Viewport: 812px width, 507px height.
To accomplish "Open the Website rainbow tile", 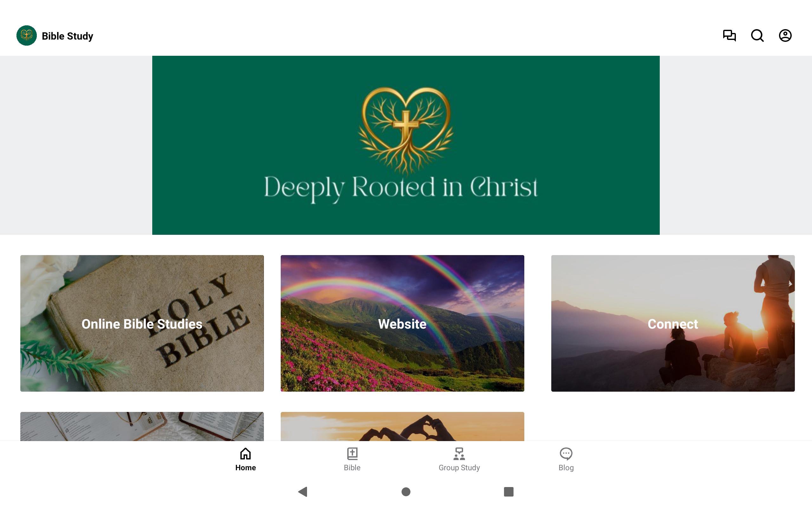I will pos(402,323).
